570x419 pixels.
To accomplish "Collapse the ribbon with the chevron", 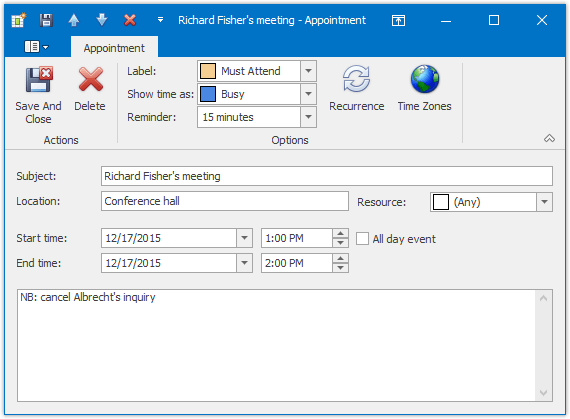I will [x=549, y=138].
